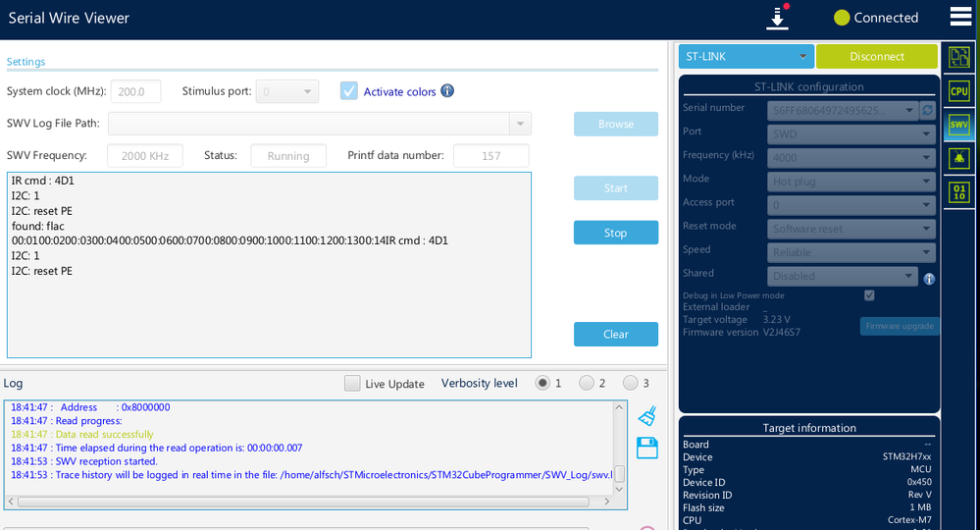Click the Start button

point(616,188)
